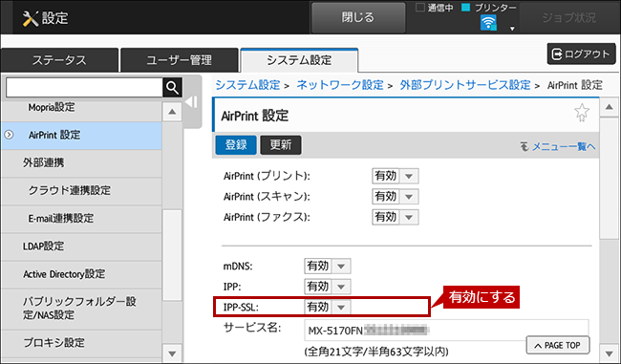Image resolution: width=621 pixels, height=364 pixels.
Task: Go to システム設定 breadcrumb link
Action: [247, 85]
